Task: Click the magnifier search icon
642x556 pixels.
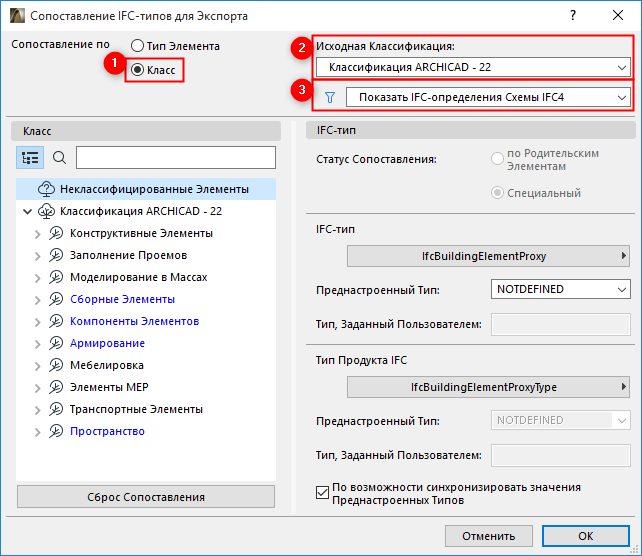Action: [x=59, y=157]
